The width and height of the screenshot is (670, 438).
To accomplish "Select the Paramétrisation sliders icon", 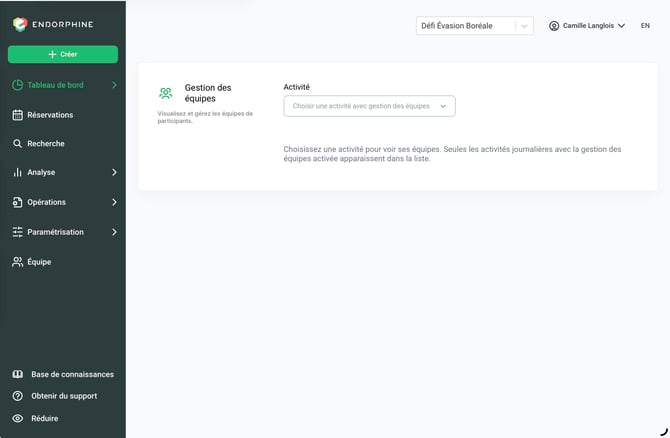I will pyautogui.click(x=18, y=232).
